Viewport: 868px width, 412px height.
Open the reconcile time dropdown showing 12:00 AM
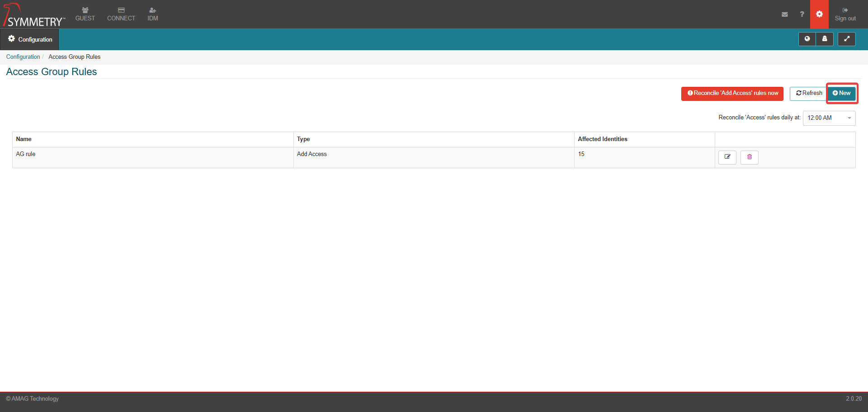pyautogui.click(x=829, y=118)
